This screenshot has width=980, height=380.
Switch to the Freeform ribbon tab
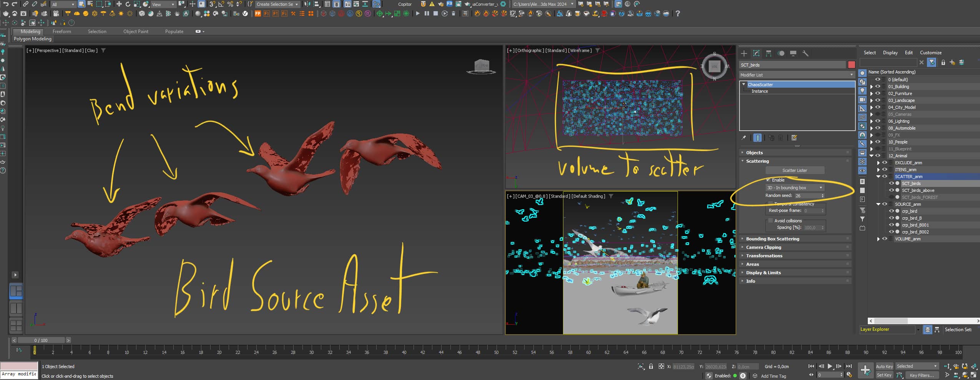coord(61,32)
